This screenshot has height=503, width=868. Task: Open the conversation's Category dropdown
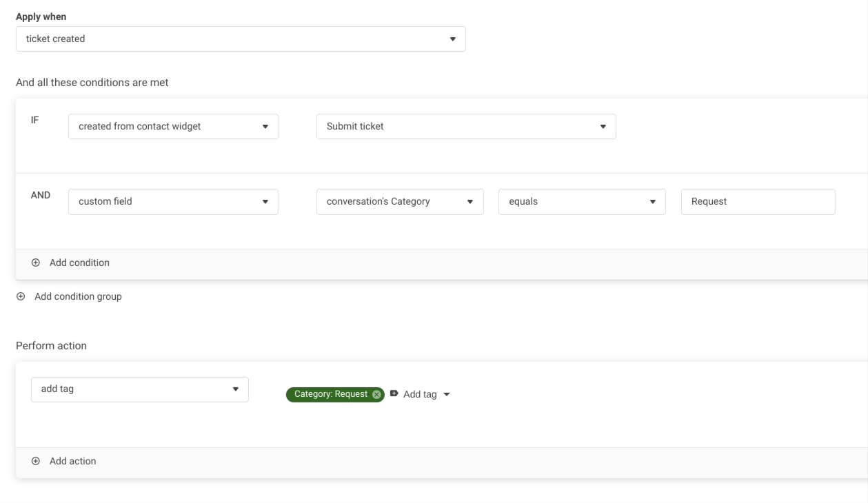(399, 202)
